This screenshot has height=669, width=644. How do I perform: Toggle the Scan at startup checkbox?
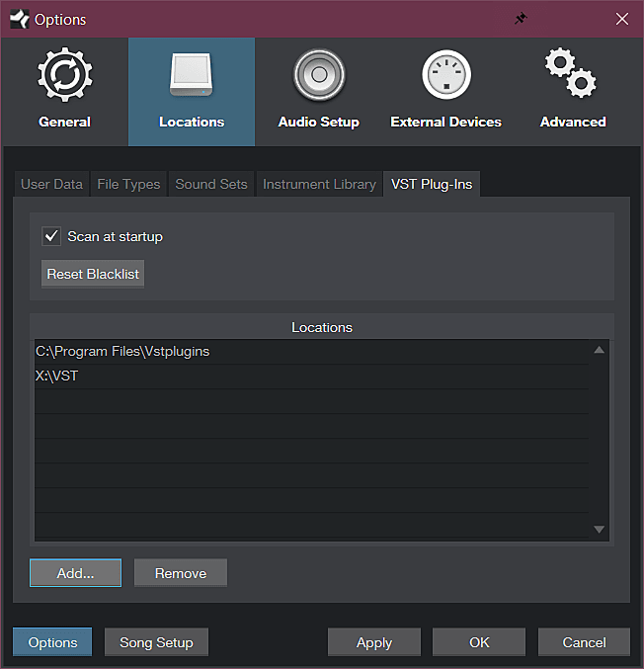click(52, 236)
